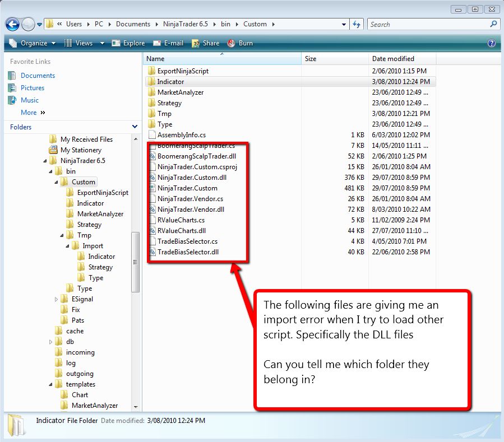The height and width of the screenshot is (442, 504).
Task: Collapse the Import tree node arrow
Action: pos(67,246)
